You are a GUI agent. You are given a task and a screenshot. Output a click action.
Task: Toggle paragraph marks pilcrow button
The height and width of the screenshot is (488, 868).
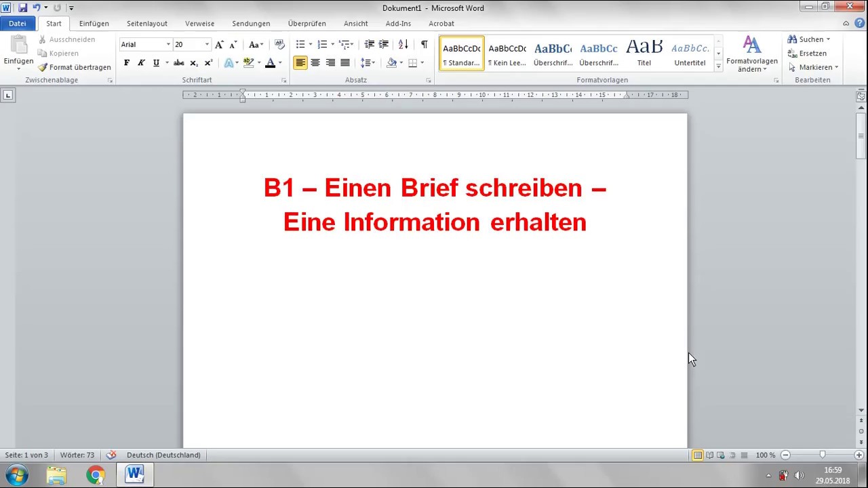(424, 44)
